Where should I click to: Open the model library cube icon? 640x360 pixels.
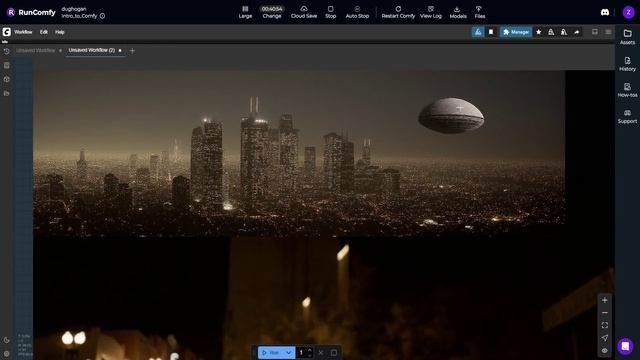(x=7, y=79)
